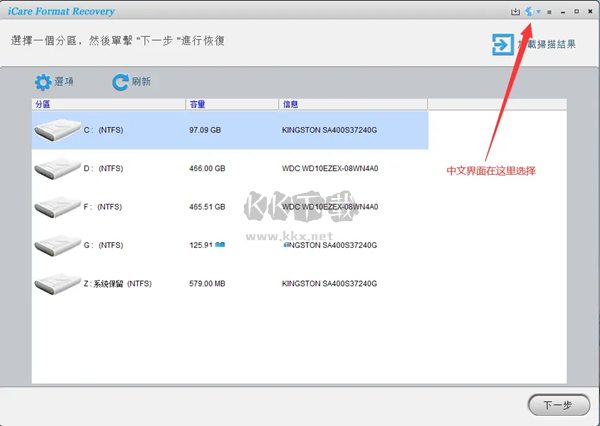Select the Z: 系统保留 drive icon
Screen dimensions: 600x426
tap(56, 283)
